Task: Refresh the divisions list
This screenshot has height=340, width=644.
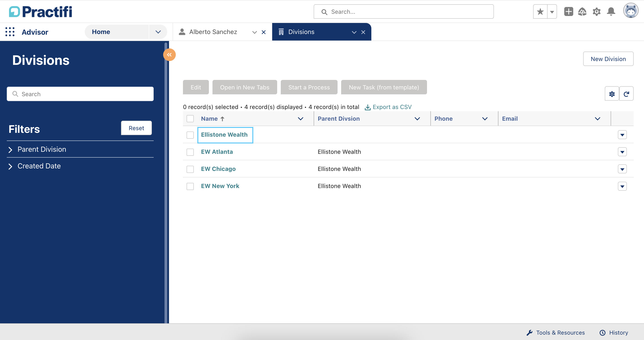Action: [626, 94]
